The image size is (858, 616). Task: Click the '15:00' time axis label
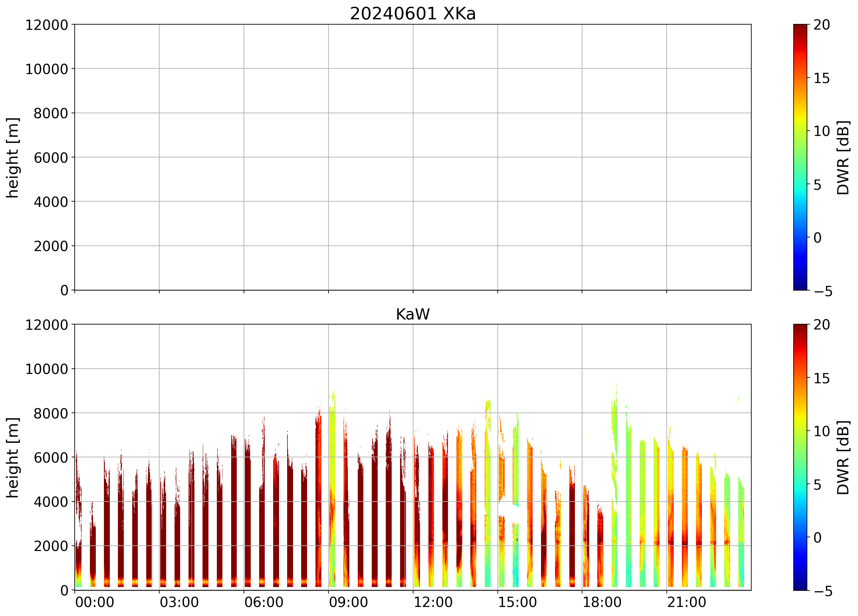click(517, 602)
